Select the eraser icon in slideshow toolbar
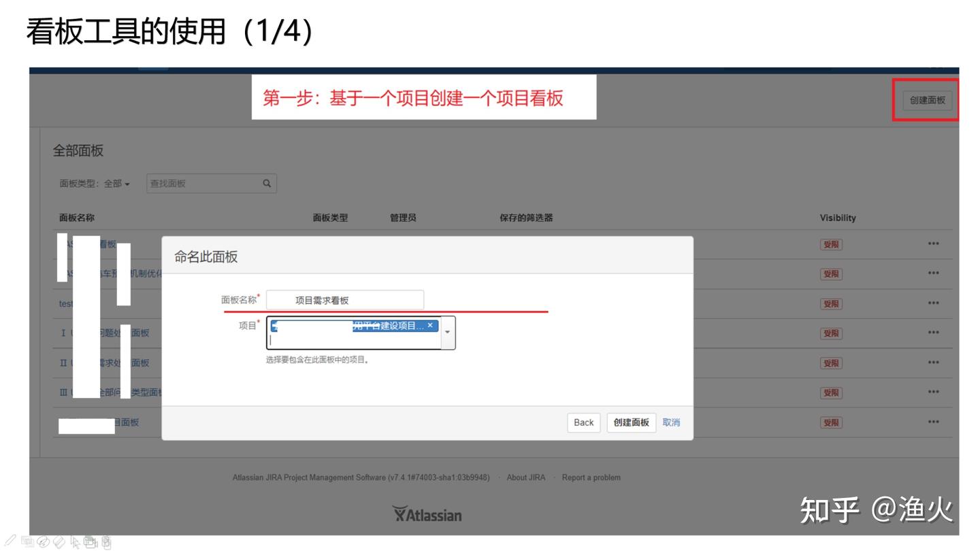This screenshot has width=980, height=551. pos(59,541)
